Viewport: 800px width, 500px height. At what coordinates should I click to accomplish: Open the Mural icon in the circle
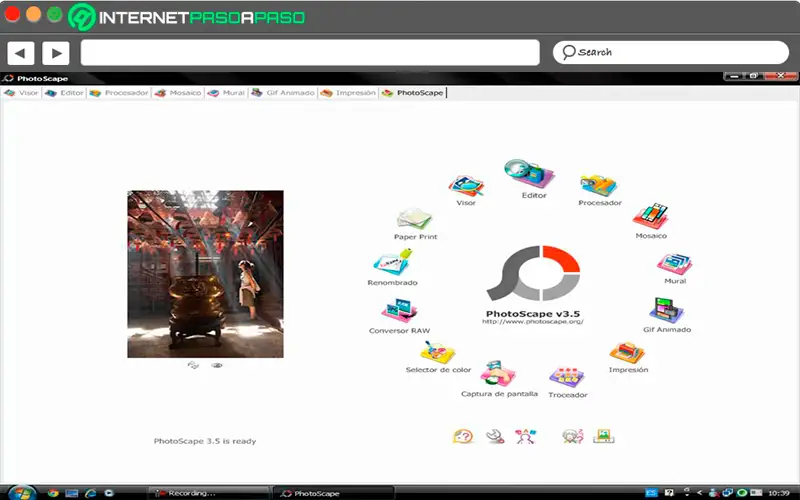click(x=674, y=264)
